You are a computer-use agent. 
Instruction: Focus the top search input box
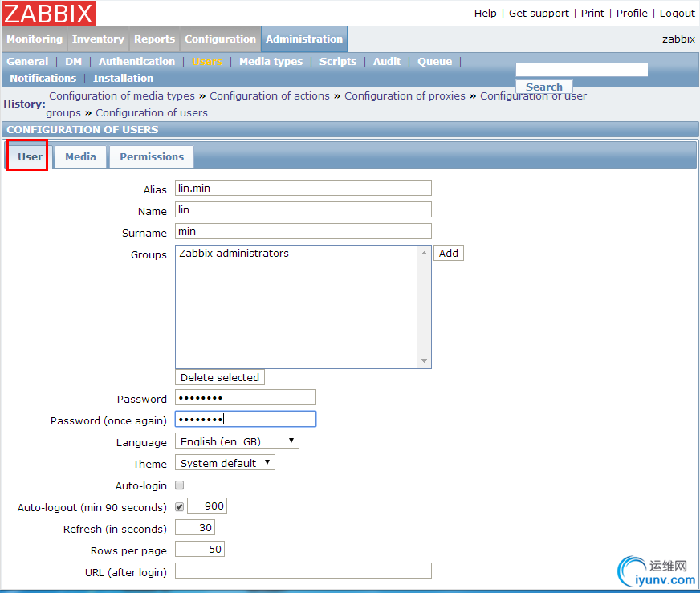[582, 70]
